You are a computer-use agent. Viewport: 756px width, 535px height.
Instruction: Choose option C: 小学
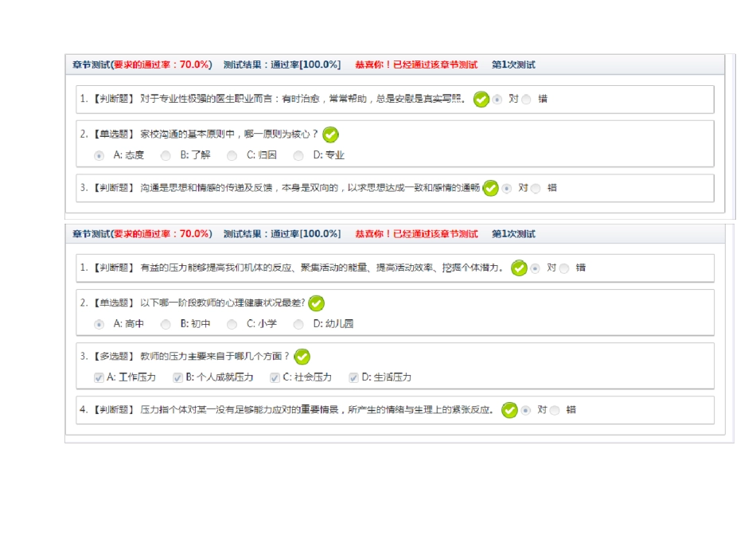pyautogui.click(x=232, y=324)
